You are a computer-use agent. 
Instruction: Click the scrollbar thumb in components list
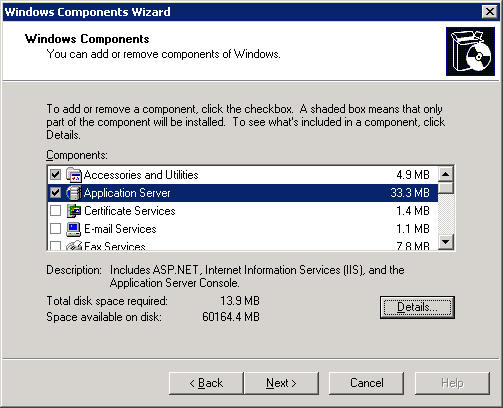(x=446, y=188)
